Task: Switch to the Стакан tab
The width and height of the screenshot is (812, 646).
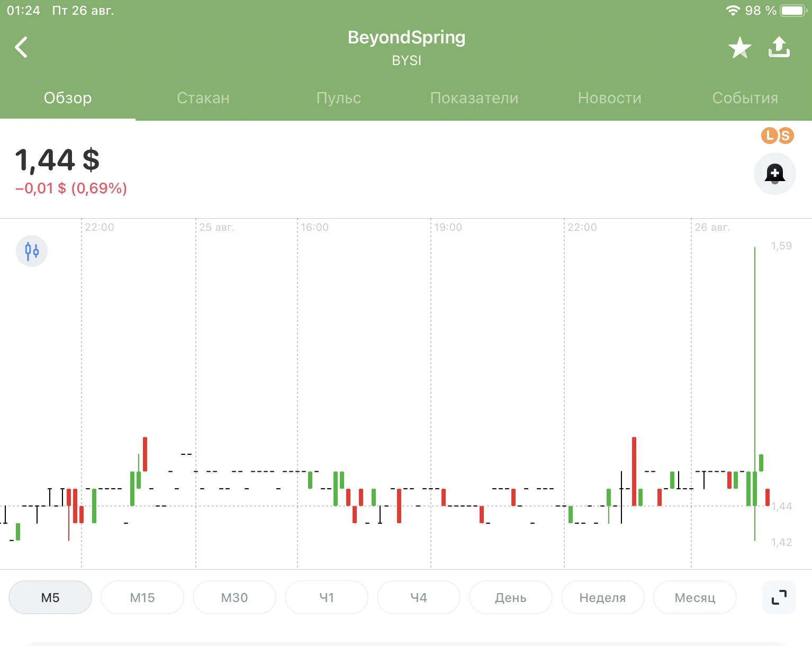Action: pos(203,98)
